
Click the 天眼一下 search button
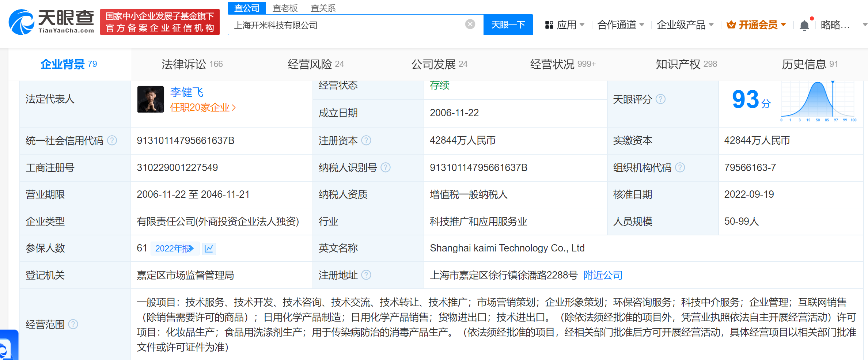click(x=508, y=24)
